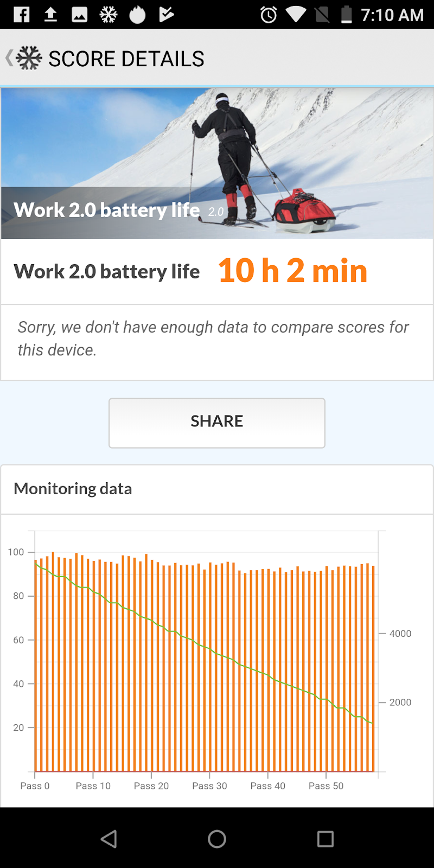The width and height of the screenshot is (434, 868).
Task: Select the 10 h 2 min score result
Action: pyautogui.click(x=293, y=271)
